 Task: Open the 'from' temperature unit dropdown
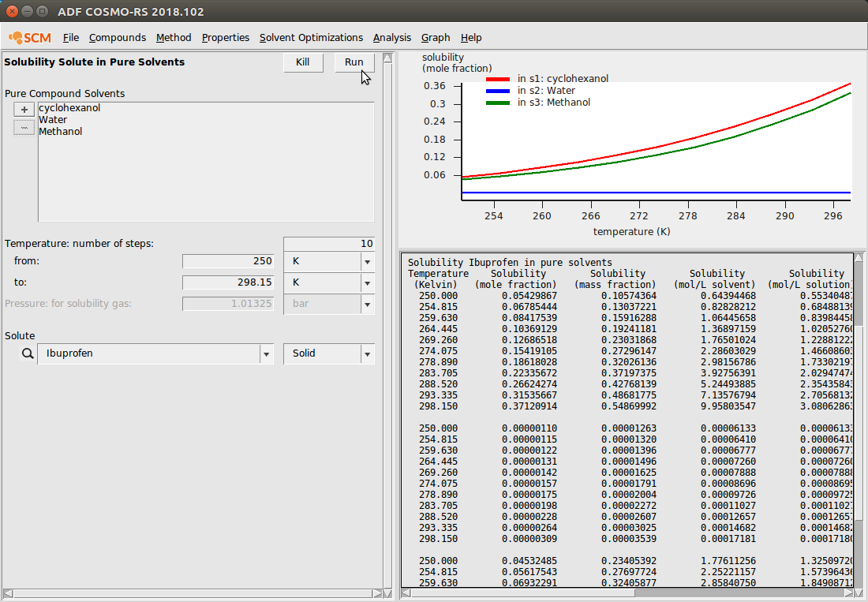click(329, 262)
